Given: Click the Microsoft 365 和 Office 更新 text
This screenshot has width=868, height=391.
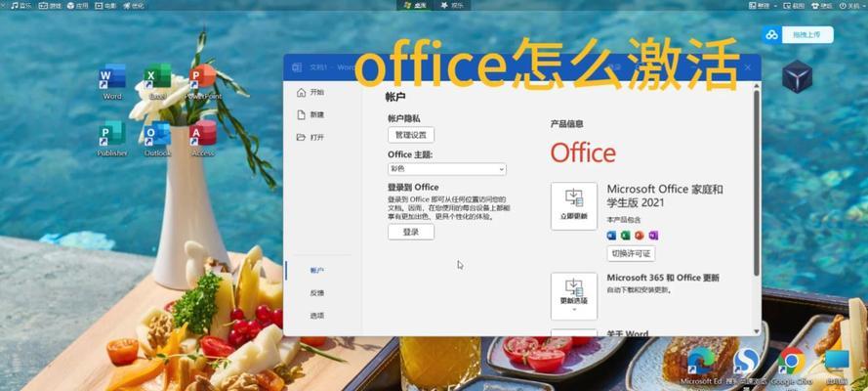Looking at the screenshot, I should coord(663,278).
